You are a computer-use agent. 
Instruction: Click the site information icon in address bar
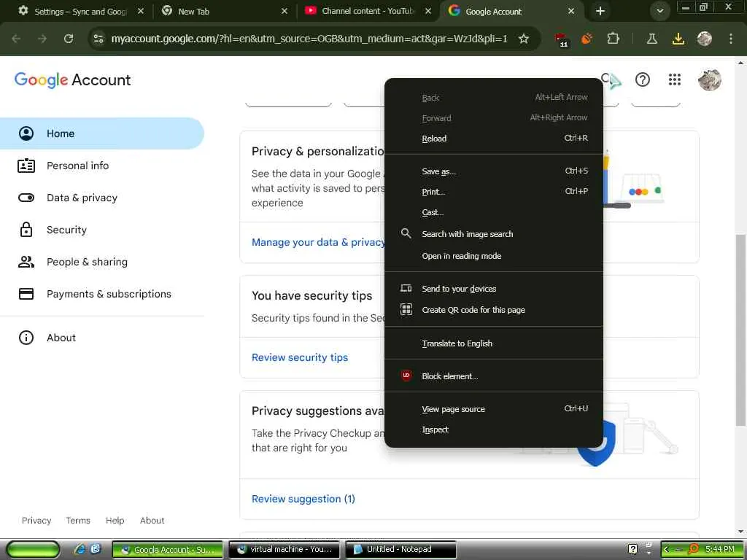(x=98, y=39)
